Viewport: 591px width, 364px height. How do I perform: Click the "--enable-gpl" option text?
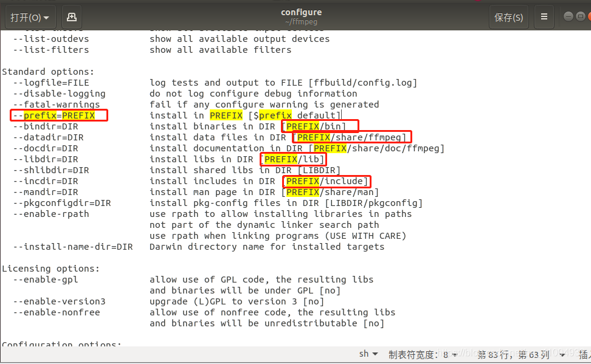tap(46, 279)
